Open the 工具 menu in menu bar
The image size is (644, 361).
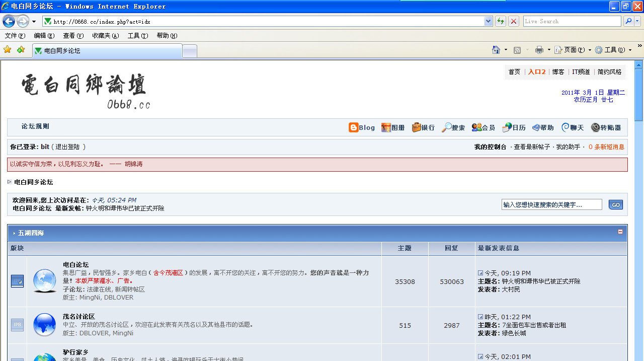pos(137,36)
